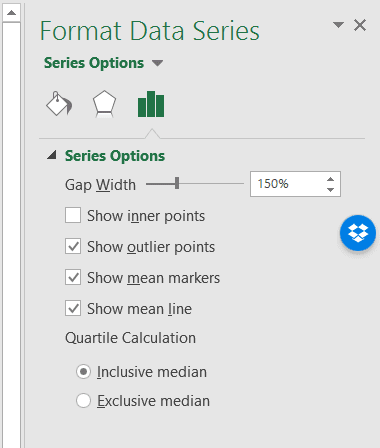Select the Series Options bar chart icon
The image size is (380, 448).
point(151,104)
